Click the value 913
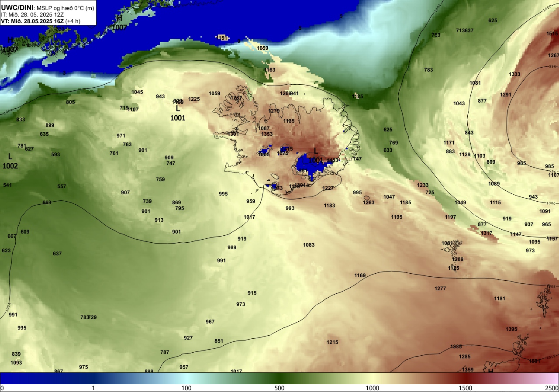The image size is (559, 392). click(x=159, y=220)
